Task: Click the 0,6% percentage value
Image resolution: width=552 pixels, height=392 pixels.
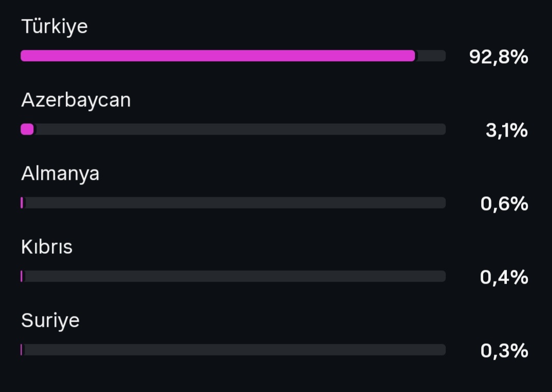Action: point(504,204)
